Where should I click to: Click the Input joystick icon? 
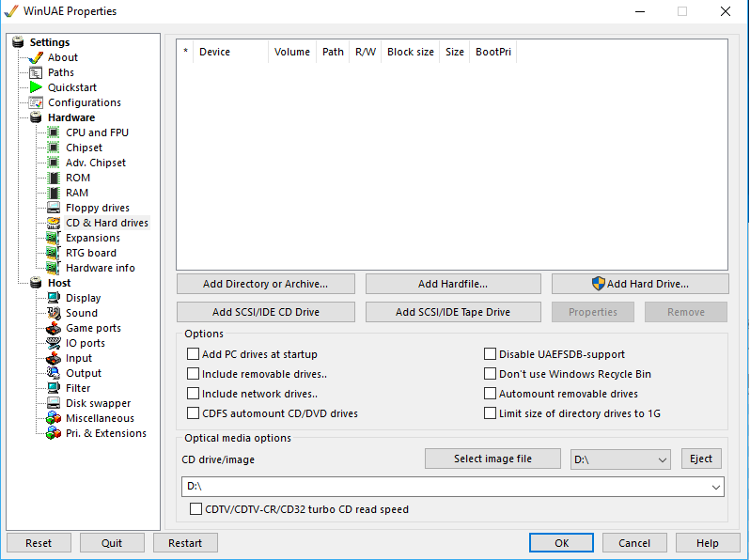(54, 358)
